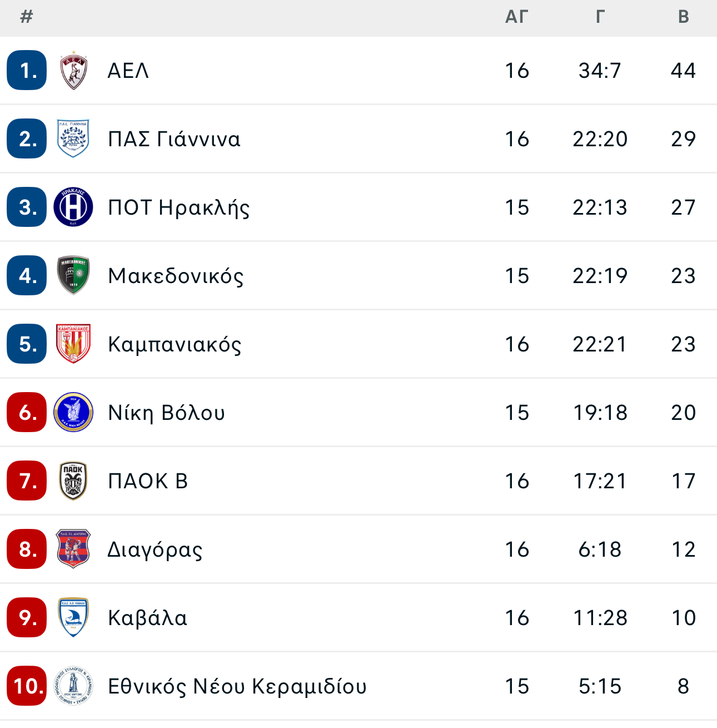Open the Εθνικός Νέου Κεραμιδίου round crest
Screen dimensions: 717x728
point(73,686)
